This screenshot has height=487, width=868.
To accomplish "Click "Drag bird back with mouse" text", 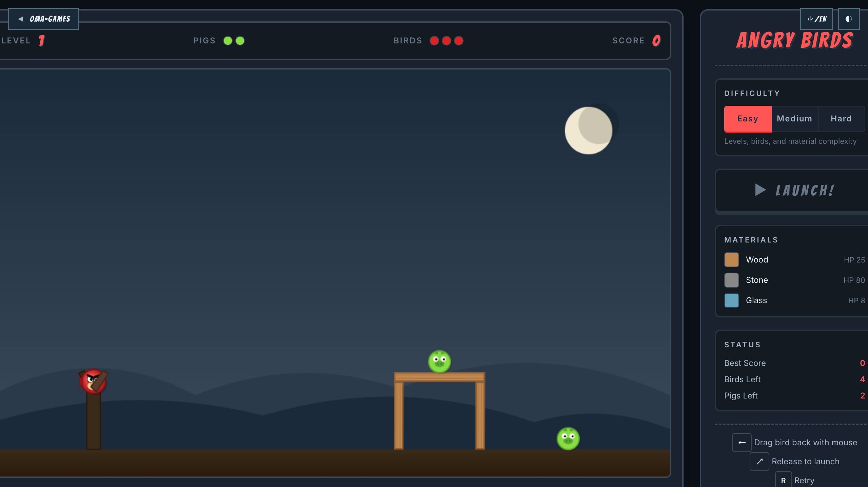I will pyautogui.click(x=806, y=443).
